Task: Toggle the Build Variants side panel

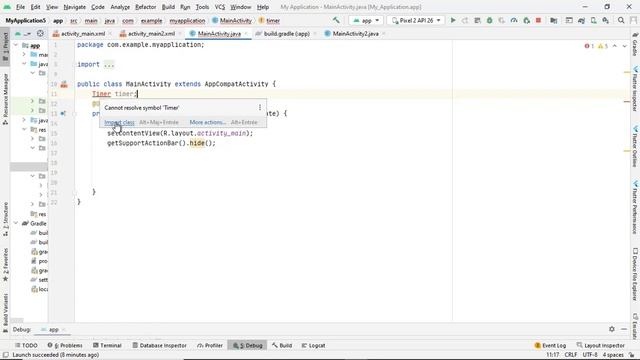Action: pos(5,313)
